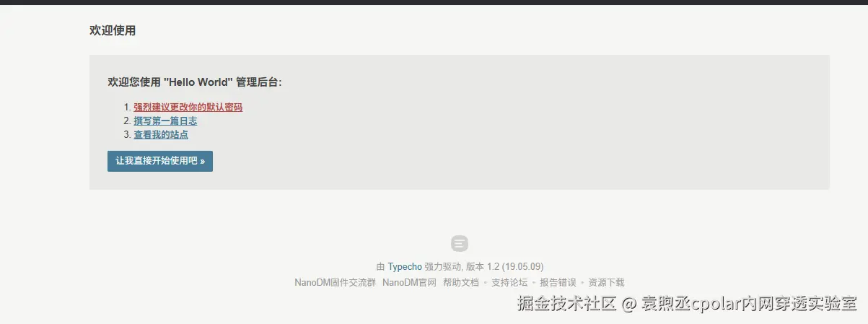Click the 欢迎使用 page heading
The width and height of the screenshot is (868, 324).
(x=113, y=30)
